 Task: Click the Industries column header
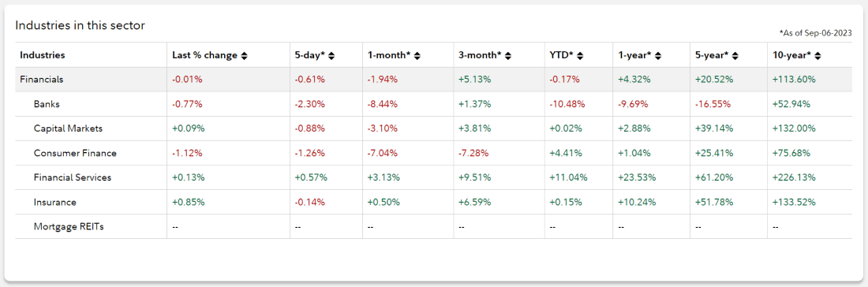pyautogui.click(x=42, y=56)
